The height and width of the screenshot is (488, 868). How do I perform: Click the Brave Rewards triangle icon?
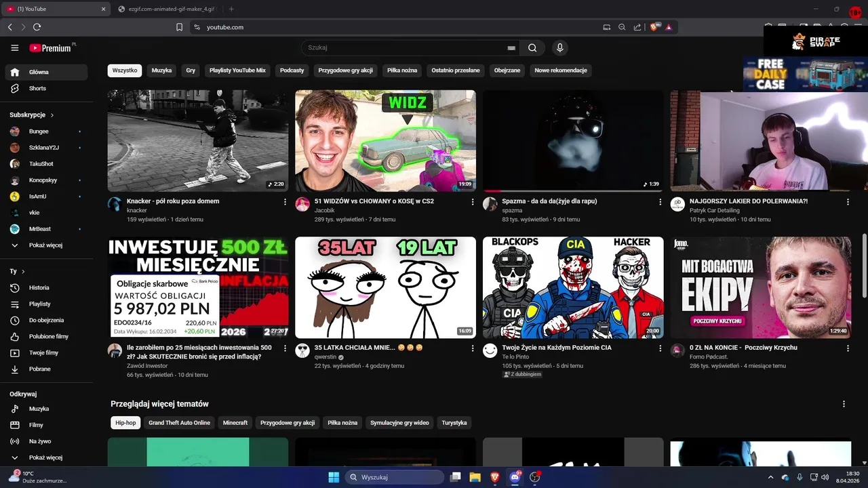click(669, 27)
